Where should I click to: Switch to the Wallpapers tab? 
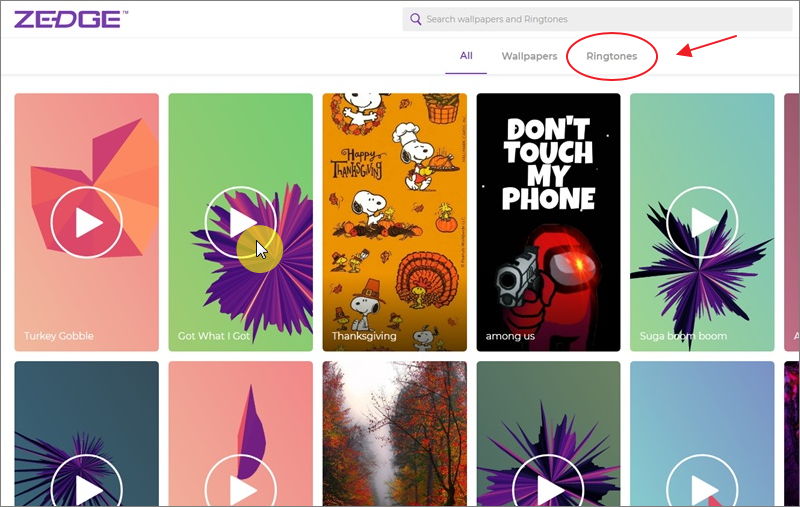click(529, 56)
